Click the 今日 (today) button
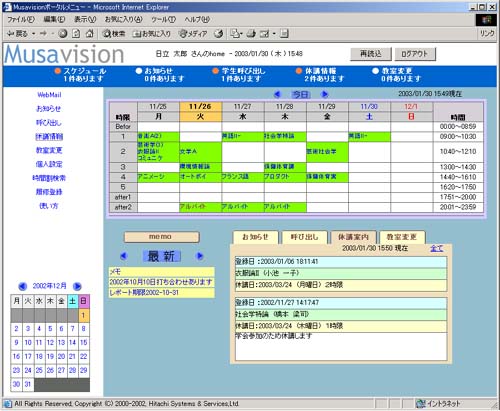Image resolution: width=500 pixels, height=411 pixels. coord(300,95)
